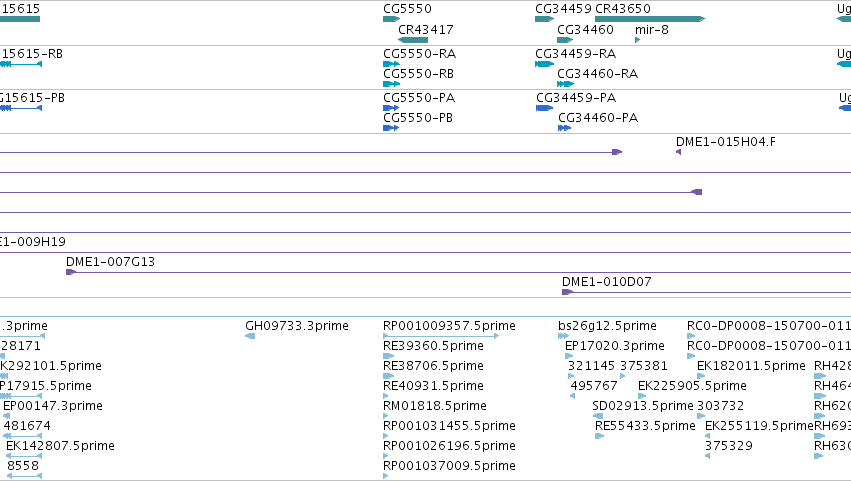
Task: Open the CG5550-RA transcript label
Action: [420, 54]
